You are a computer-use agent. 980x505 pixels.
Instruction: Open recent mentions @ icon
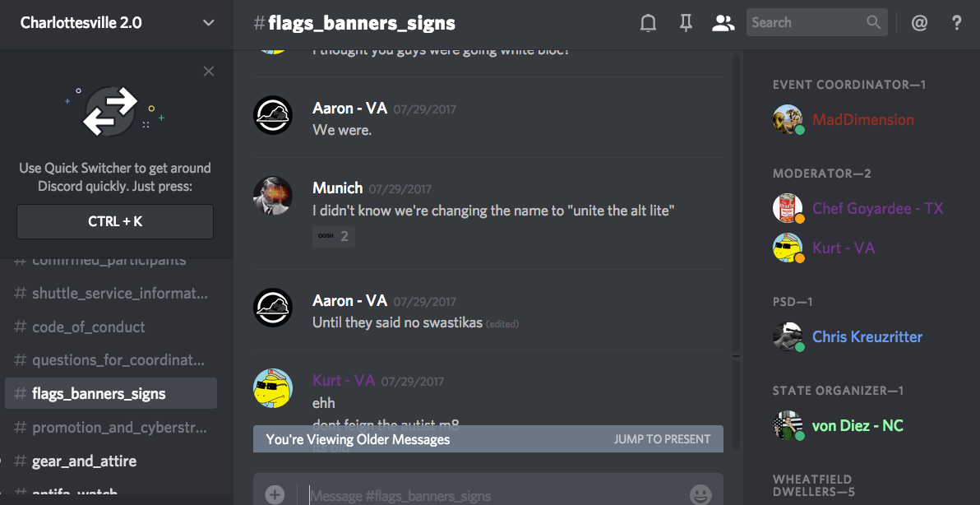click(919, 23)
